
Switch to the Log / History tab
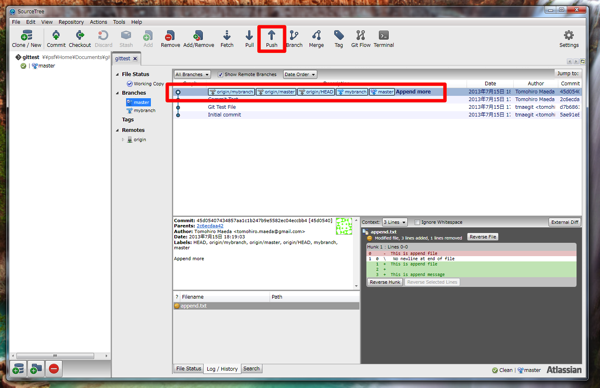click(x=222, y=369)
